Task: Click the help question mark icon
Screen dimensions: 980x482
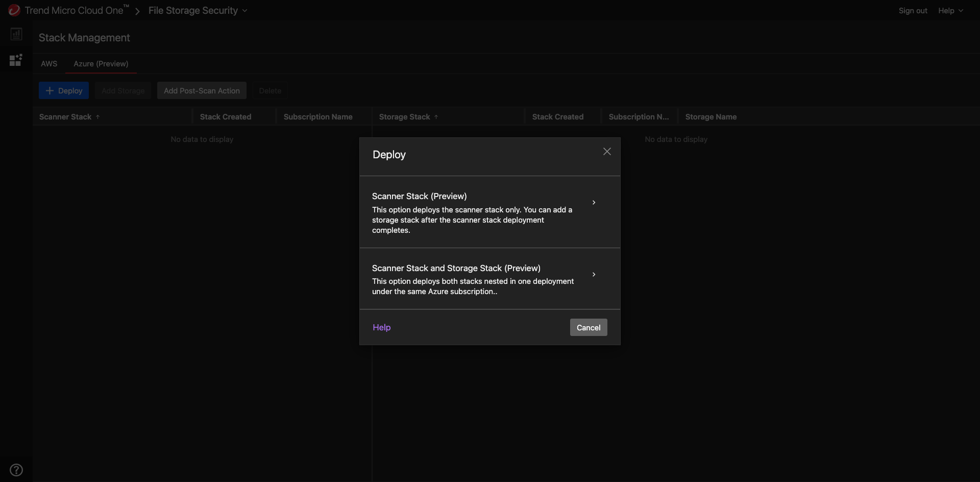Action: [x=16, y=470]
